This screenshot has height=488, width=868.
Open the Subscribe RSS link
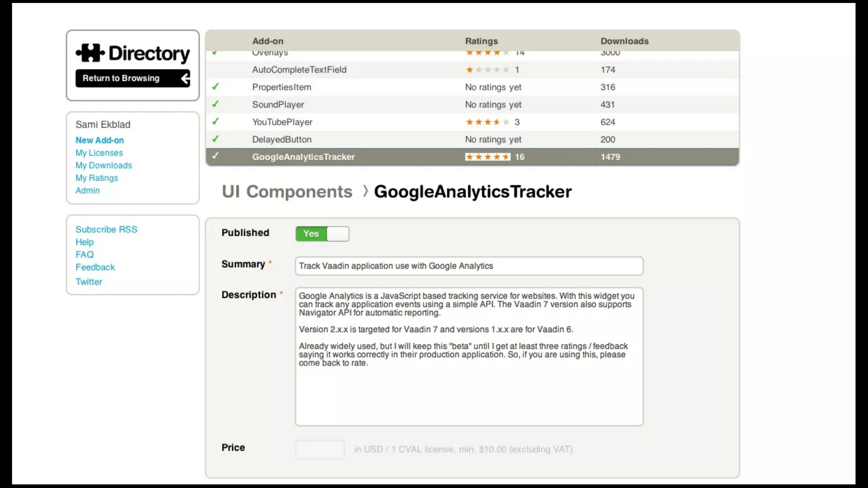click(x=106, y=230)
